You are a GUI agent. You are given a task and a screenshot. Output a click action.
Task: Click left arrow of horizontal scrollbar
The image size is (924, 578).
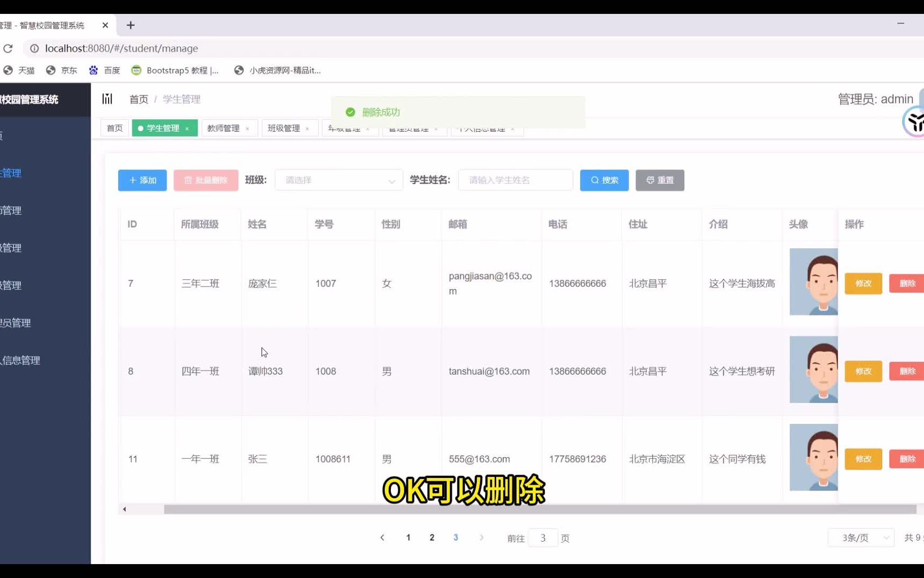124,509
